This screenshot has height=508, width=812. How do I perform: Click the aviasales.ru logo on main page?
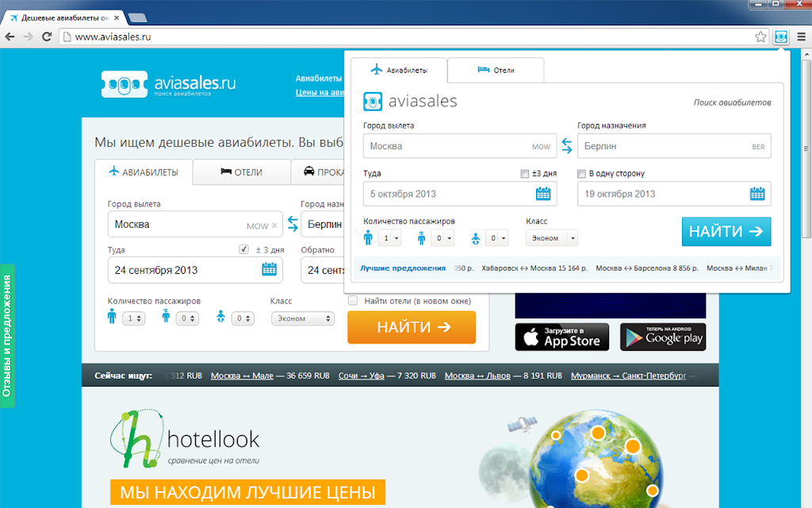(168, 84)
